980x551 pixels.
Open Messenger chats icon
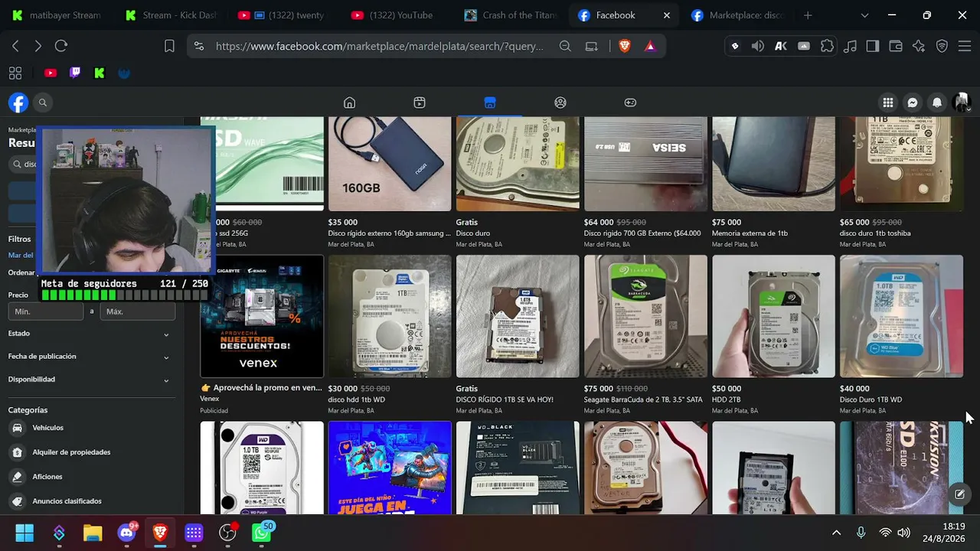pyautogui.click(x=913, y=103)
